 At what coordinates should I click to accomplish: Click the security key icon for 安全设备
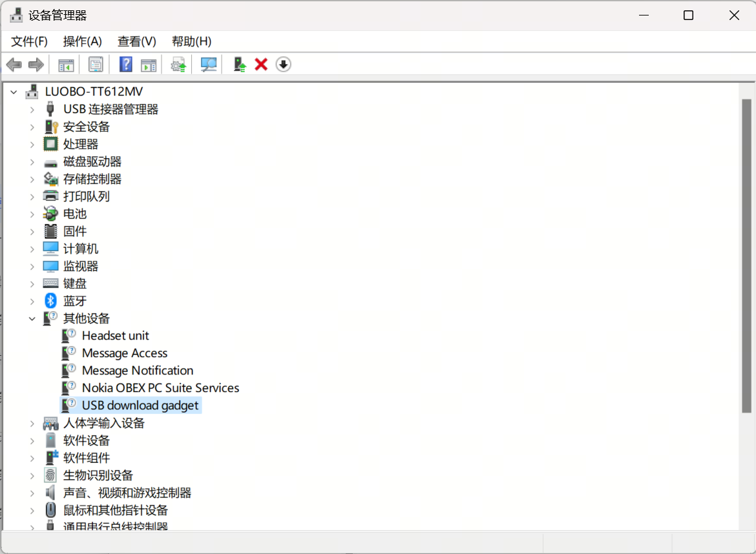click(x=51, y=127)
